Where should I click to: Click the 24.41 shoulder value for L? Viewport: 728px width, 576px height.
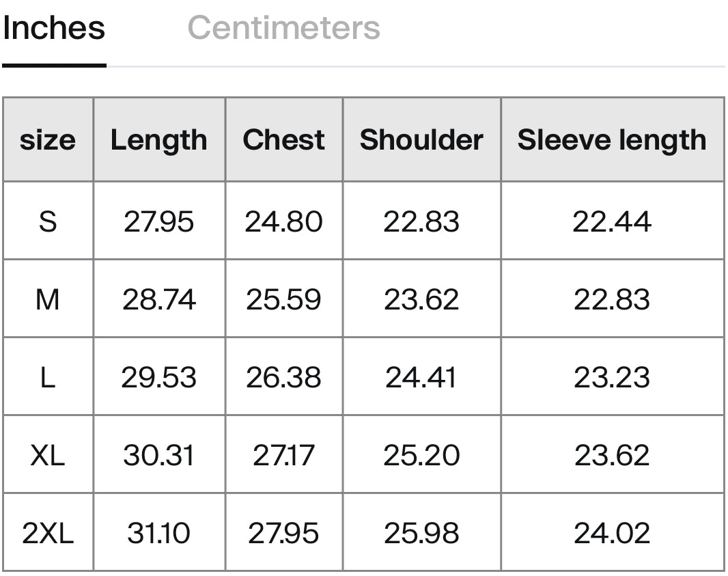[421, 377]
